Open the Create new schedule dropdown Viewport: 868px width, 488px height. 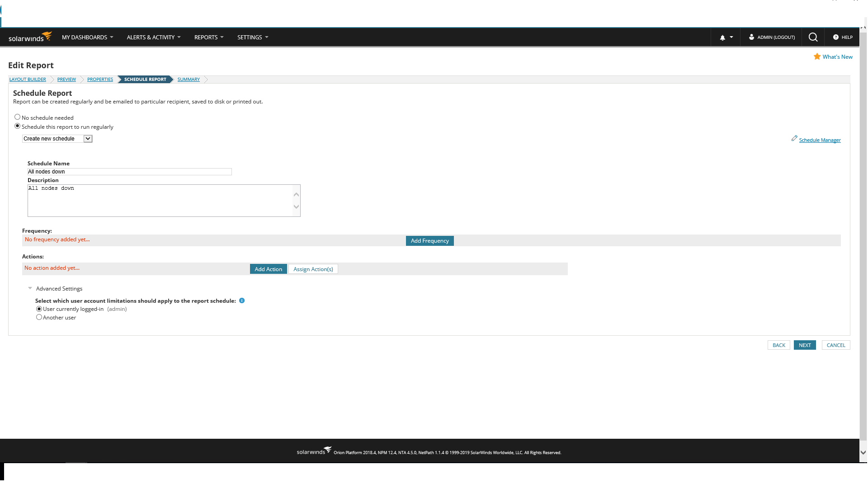(57, 139)
